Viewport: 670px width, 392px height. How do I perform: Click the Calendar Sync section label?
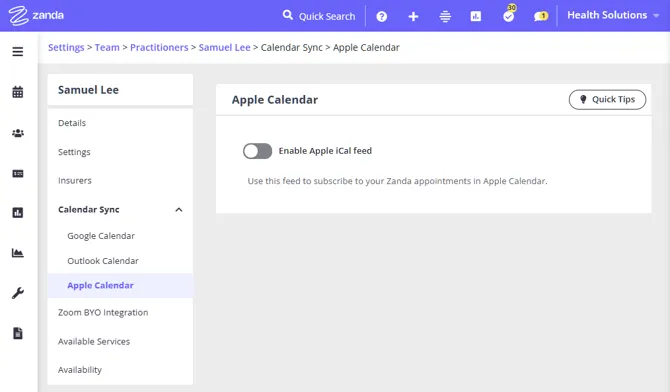click(89, 209)
